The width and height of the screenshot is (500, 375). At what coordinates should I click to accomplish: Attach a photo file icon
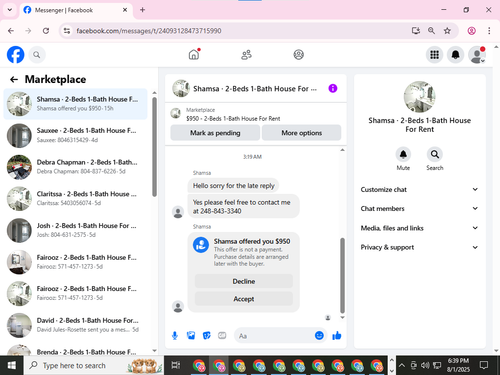pyautogui.click(x=191, y=335)
